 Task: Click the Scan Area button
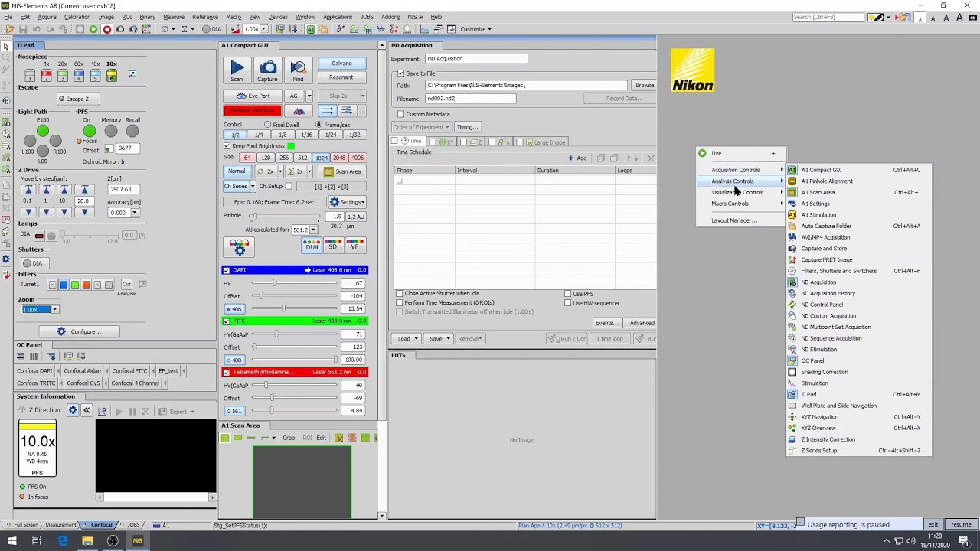(342, 171)
